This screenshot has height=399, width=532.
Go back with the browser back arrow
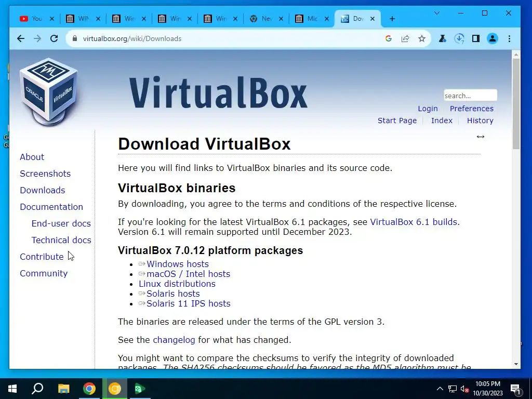point(21,38)
